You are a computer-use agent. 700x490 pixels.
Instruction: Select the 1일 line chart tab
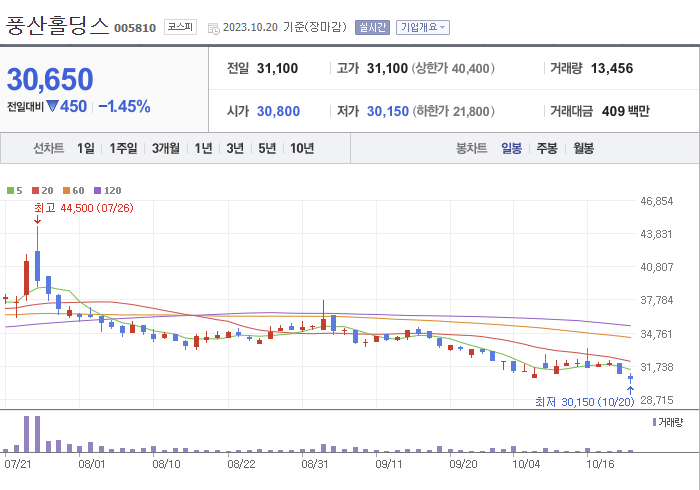(86, 148)
